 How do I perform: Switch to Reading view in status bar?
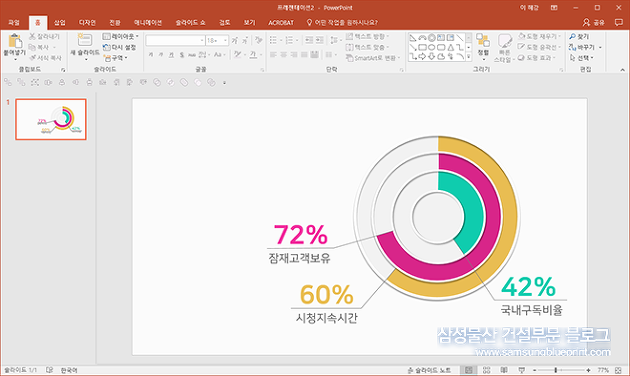pos(504,370)
